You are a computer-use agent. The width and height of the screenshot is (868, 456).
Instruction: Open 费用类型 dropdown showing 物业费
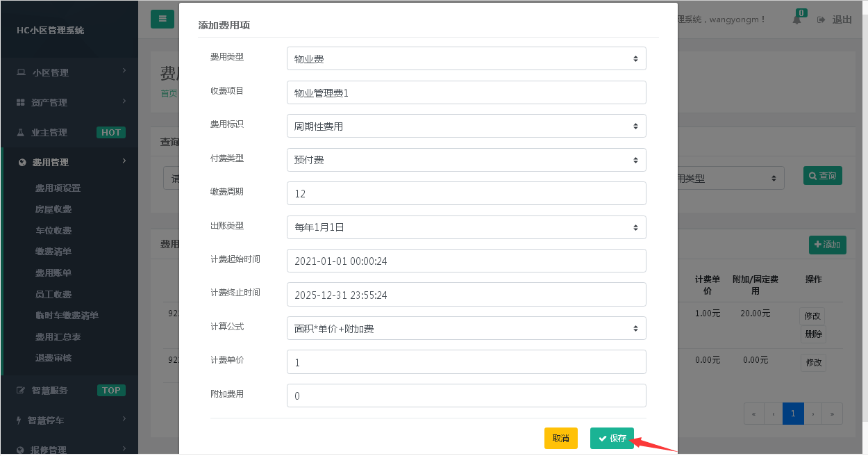(x=466, y=58)
